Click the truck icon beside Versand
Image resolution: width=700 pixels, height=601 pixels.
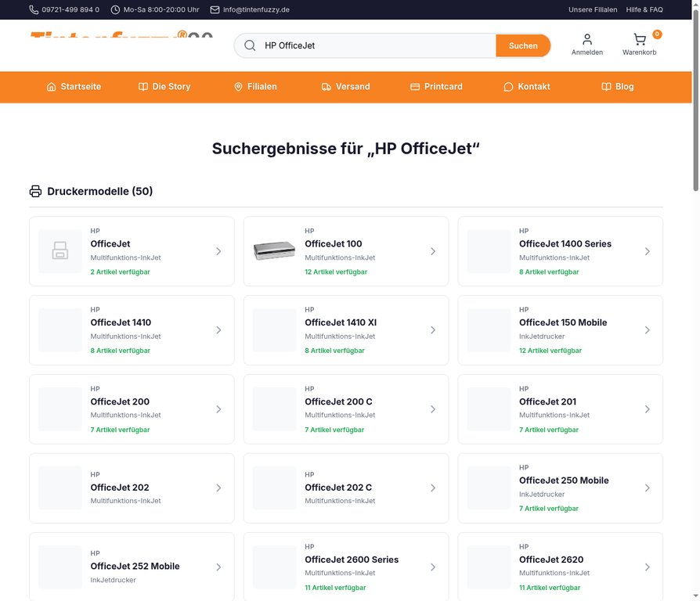(x=325, y=87)
